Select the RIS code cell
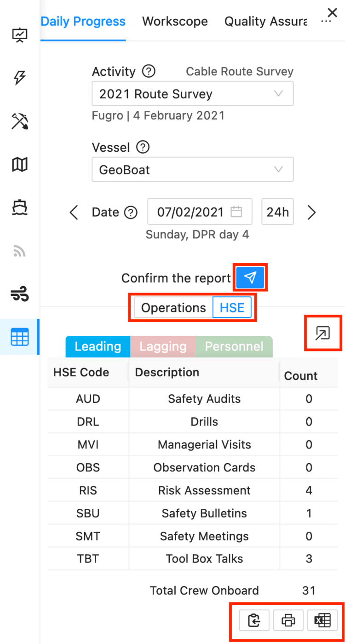The image size is (345, 644). click(x=88, y=490)
